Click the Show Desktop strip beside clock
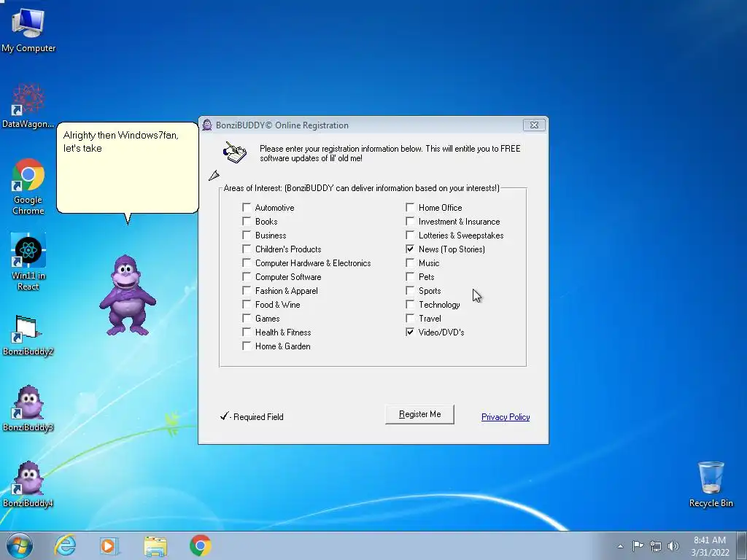Viewport: 747px width, 560px height. click(741, 545)
